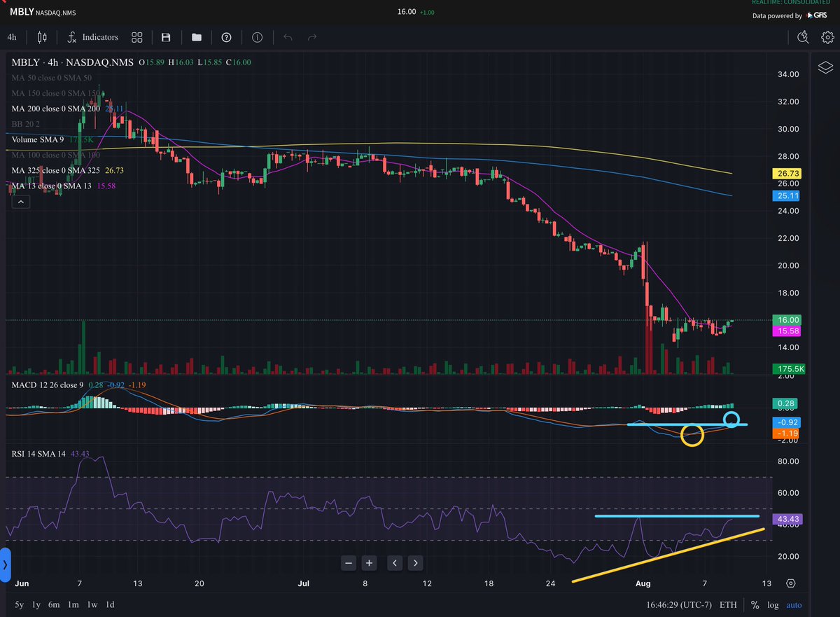Select the 5y time range
840x617 pixels.
[19, 604]
